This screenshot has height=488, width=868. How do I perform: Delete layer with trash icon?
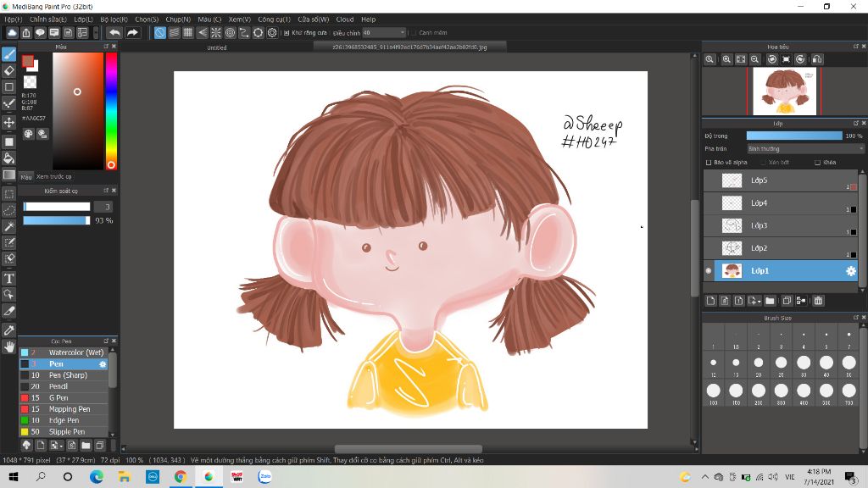[818, 301]
